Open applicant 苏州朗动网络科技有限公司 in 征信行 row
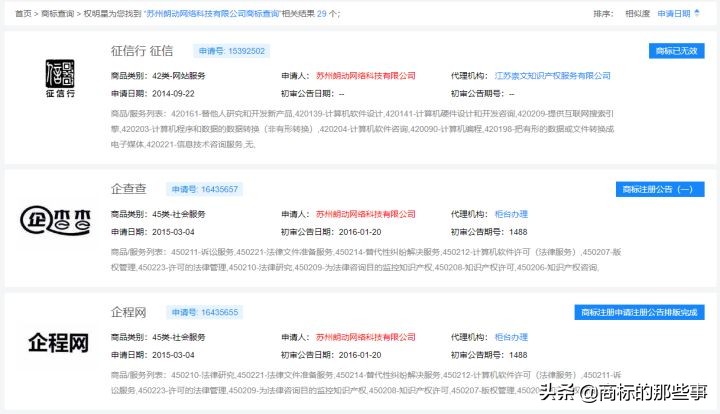The height and width of the screenshot is (414, 720). point(366,76)
